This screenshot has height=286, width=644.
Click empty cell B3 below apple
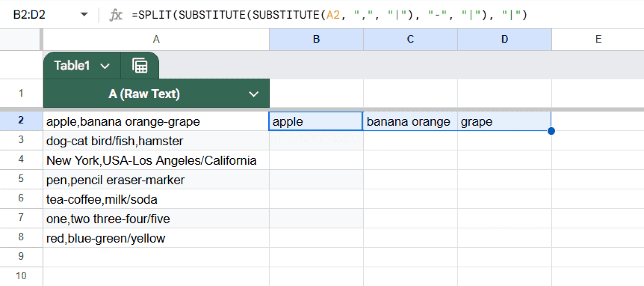[315, 141]
